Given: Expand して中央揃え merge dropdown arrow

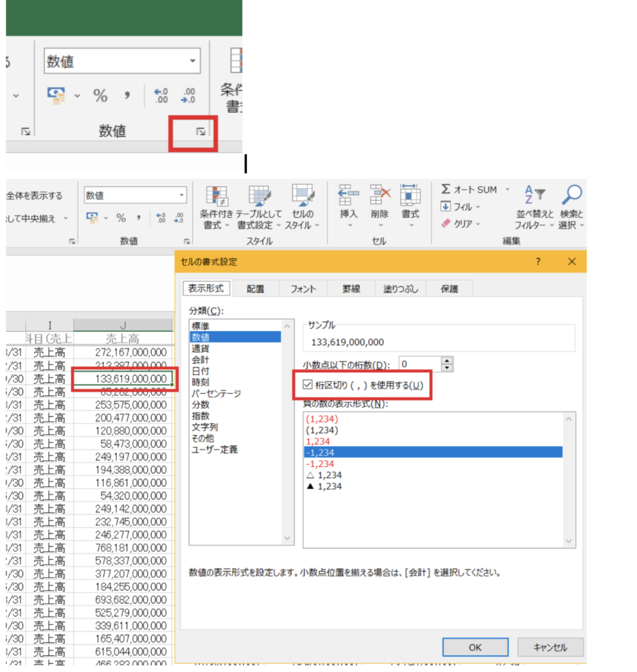Looking at the screenshot, I should tap(66, 218).
